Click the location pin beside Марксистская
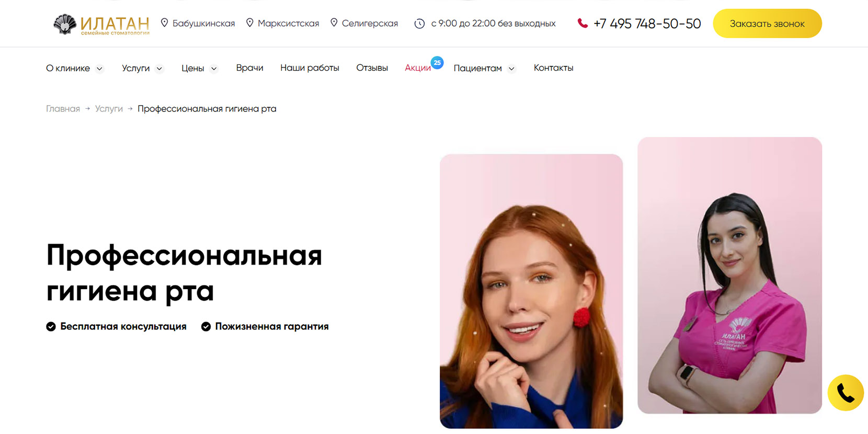868x434 pixels. (249, 23)
